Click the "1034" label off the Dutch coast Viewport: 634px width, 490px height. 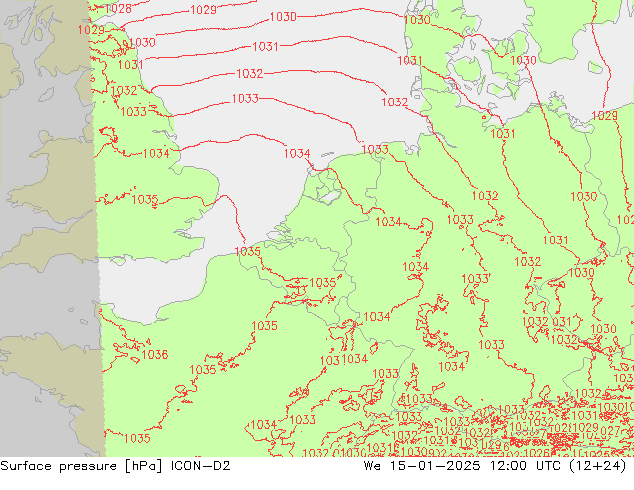(x=297, y=154)
